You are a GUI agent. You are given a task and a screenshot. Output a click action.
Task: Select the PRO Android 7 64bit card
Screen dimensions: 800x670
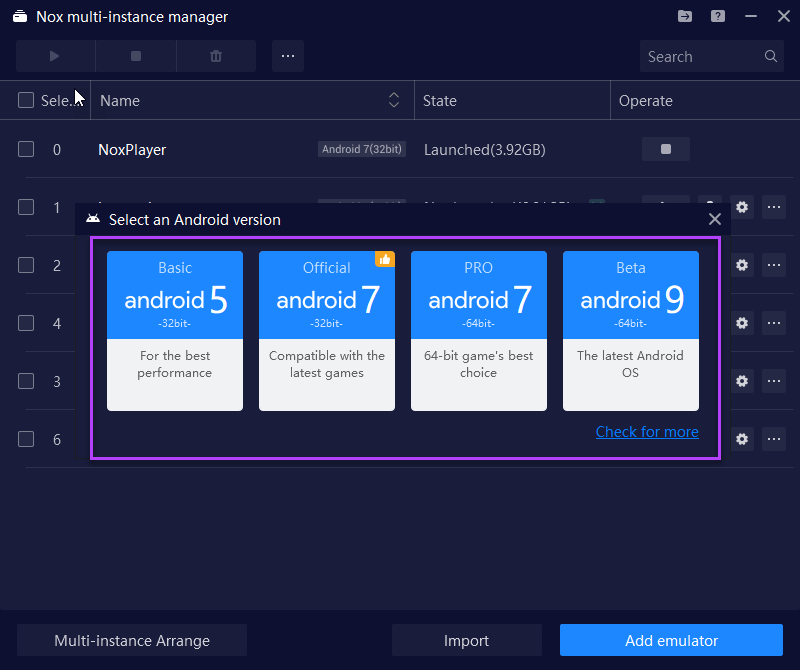(479, 330)
